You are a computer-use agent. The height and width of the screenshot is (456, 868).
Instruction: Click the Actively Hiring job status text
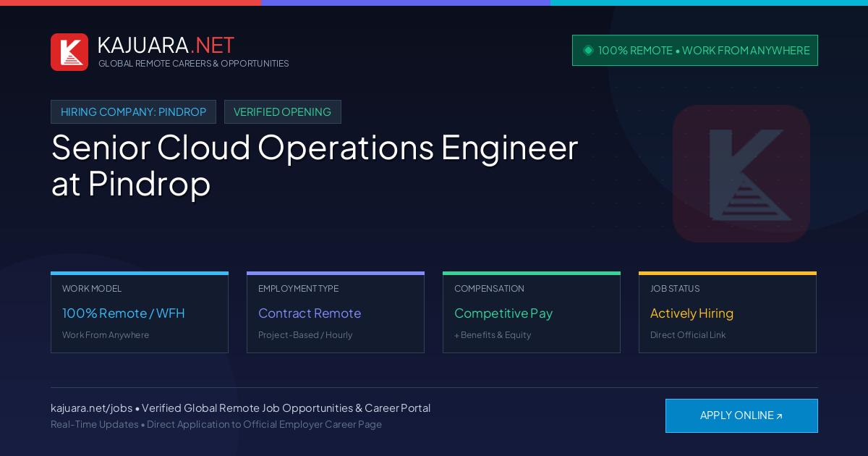tap(692, 313)
